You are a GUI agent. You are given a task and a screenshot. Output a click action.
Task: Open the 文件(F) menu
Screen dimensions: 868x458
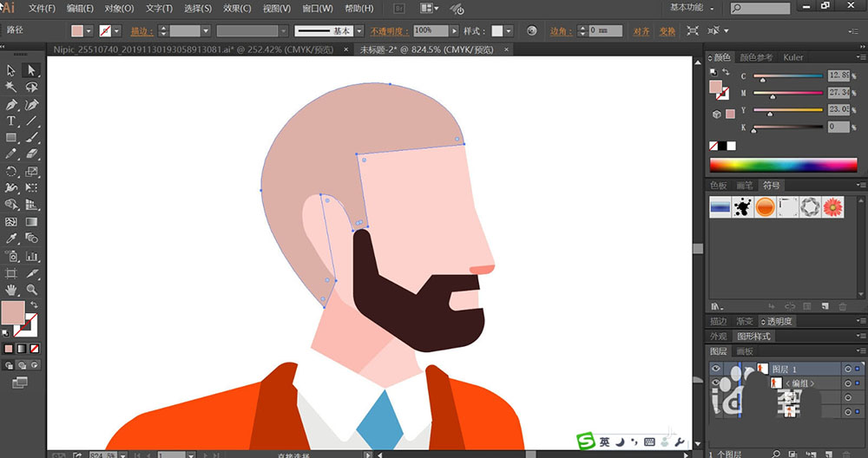tap(42, 9)
